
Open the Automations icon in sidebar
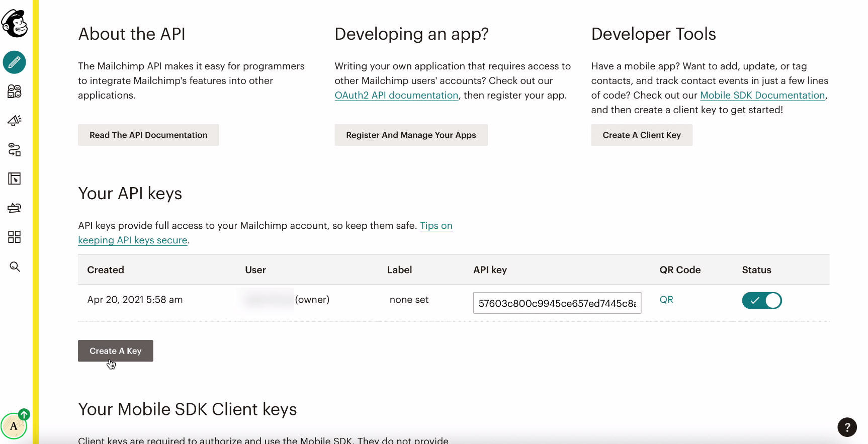pyautogui.click(x=15, y=149)
